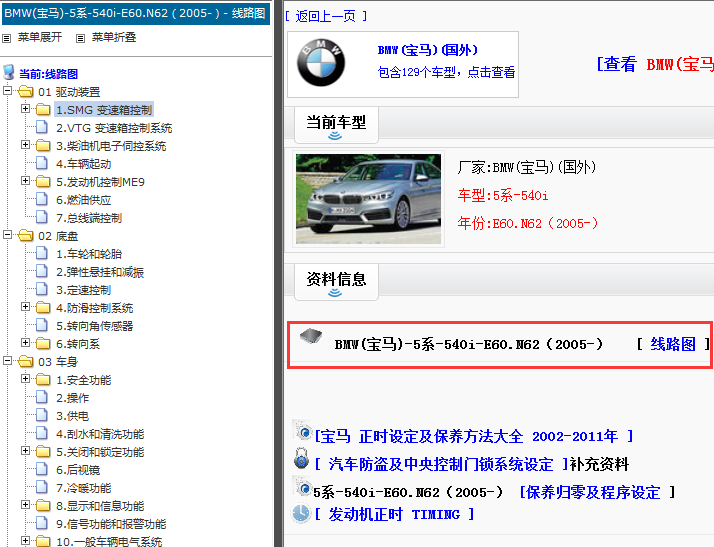Collapse the 03 车身 tree node
The width and height of the screenshot is (714, 547).
click(7, 361)
